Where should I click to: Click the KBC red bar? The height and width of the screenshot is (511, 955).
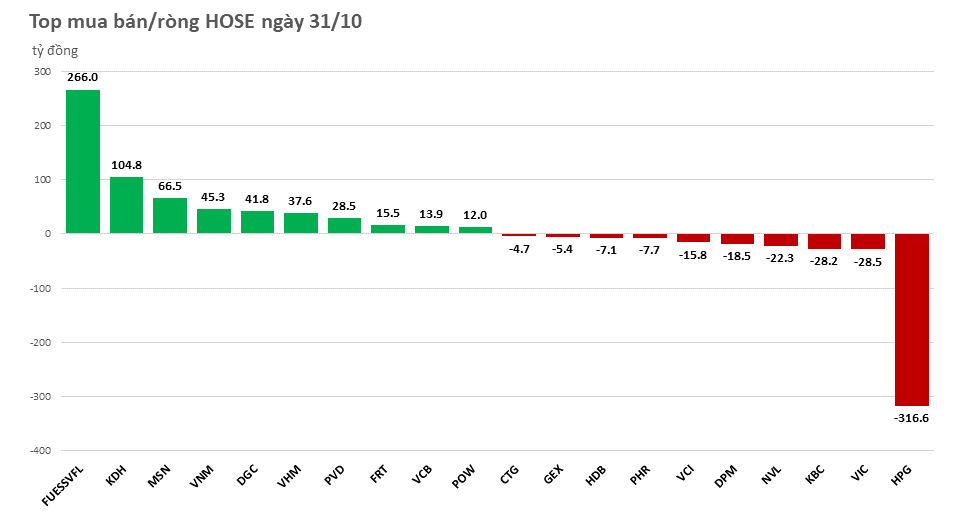[x=824, y=241]
